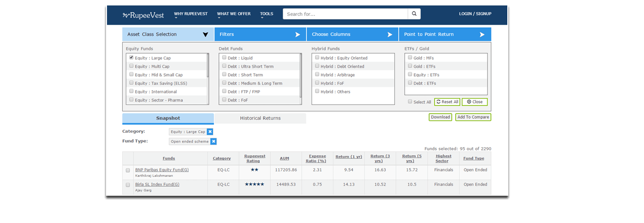Select the BNP Paribas Equity Fund row checkbox
This screenshot has width=644, height=223.
click(x=128, y=170)
